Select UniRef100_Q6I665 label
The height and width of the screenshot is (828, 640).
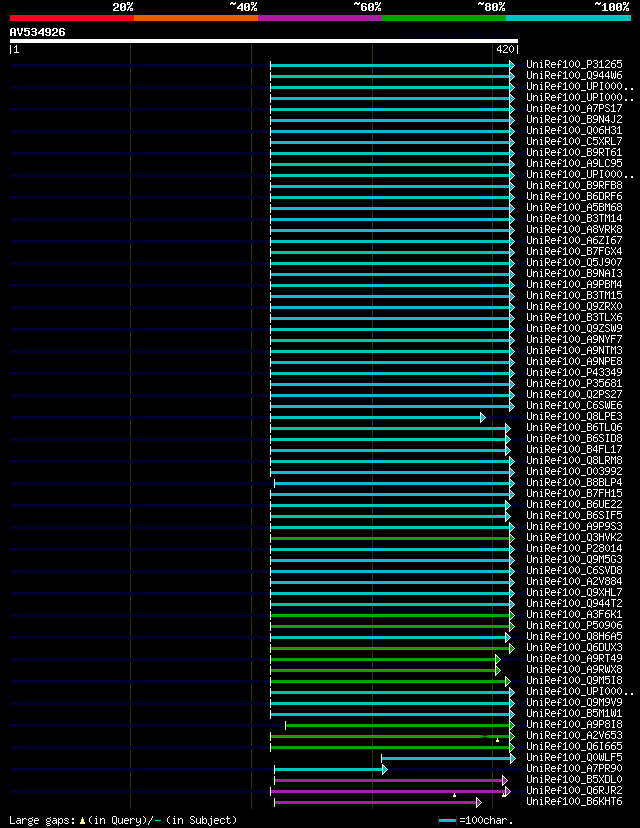pyautogui.click(x=574, y=747)
